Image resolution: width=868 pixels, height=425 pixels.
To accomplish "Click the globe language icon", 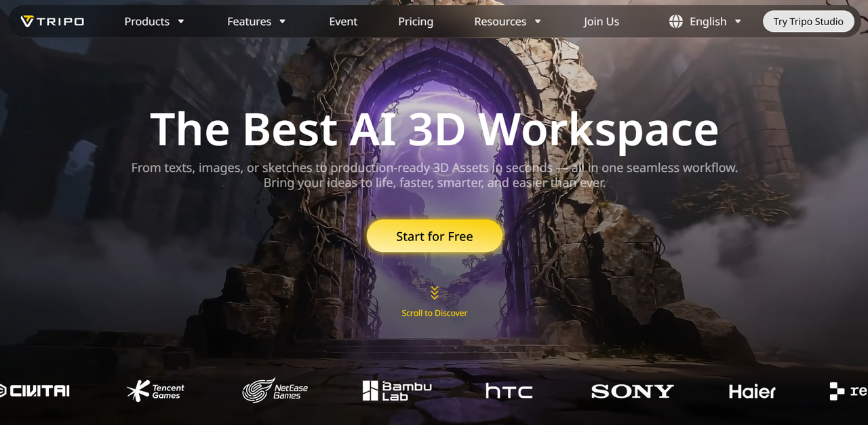I will tap(676, 22).
